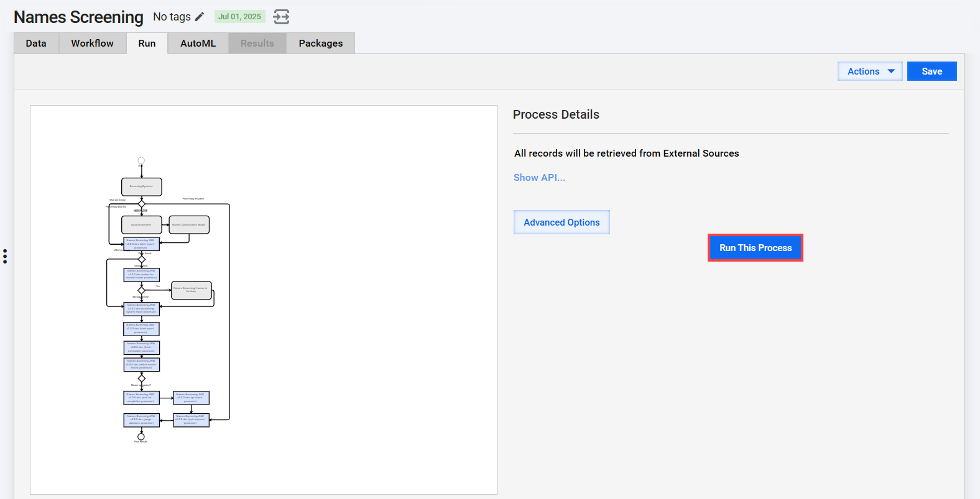The image size is (980, 499).
Task: Open the three-dot side menu handle
Action: (x=5, y=256)
